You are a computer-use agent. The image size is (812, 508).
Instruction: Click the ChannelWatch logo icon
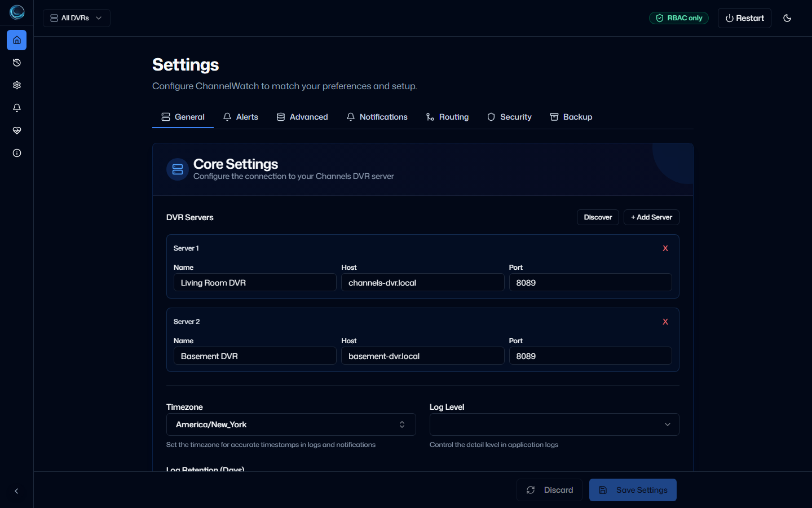pyautogui.click(x=17, y=12)
